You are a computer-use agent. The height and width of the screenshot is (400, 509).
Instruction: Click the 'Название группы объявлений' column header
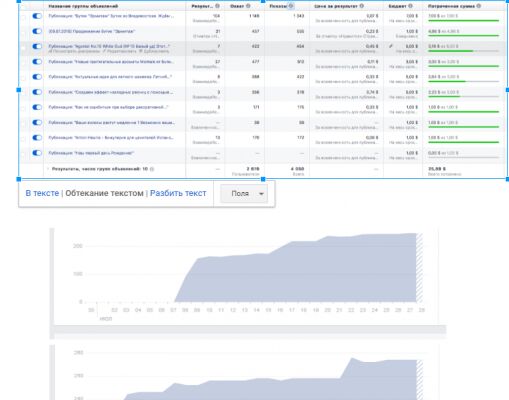(x=83, y=6)
